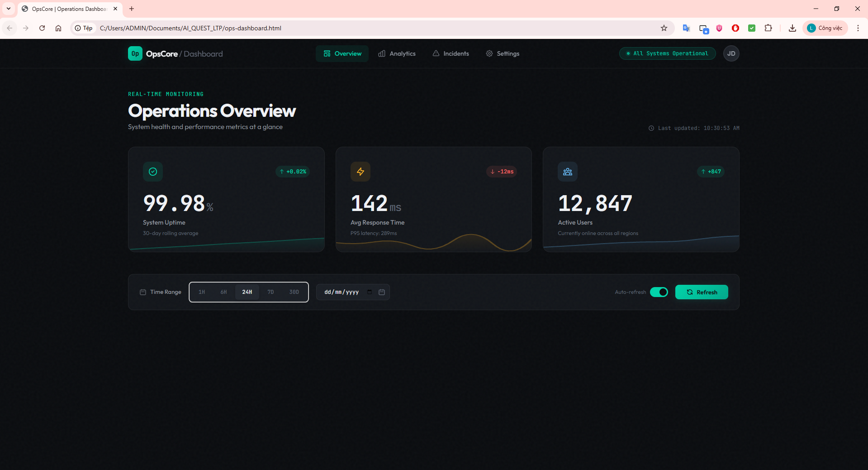Viewport: 868px width, 470px height.
Task: Choose the 30D time range
Action: (x=294, y=292)
